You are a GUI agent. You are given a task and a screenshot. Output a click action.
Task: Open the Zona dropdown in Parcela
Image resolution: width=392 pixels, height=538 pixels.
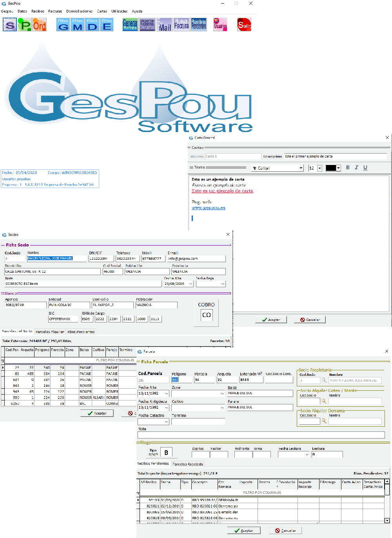222,393
